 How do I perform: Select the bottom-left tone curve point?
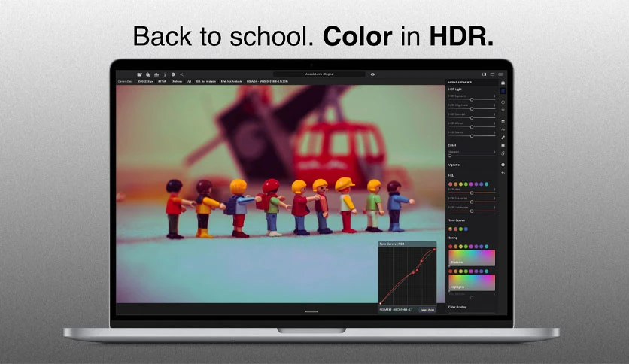381,303
